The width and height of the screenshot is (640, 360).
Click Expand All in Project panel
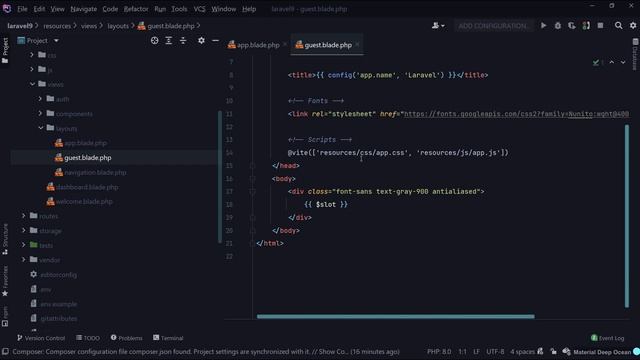click(x=169, y=40)
